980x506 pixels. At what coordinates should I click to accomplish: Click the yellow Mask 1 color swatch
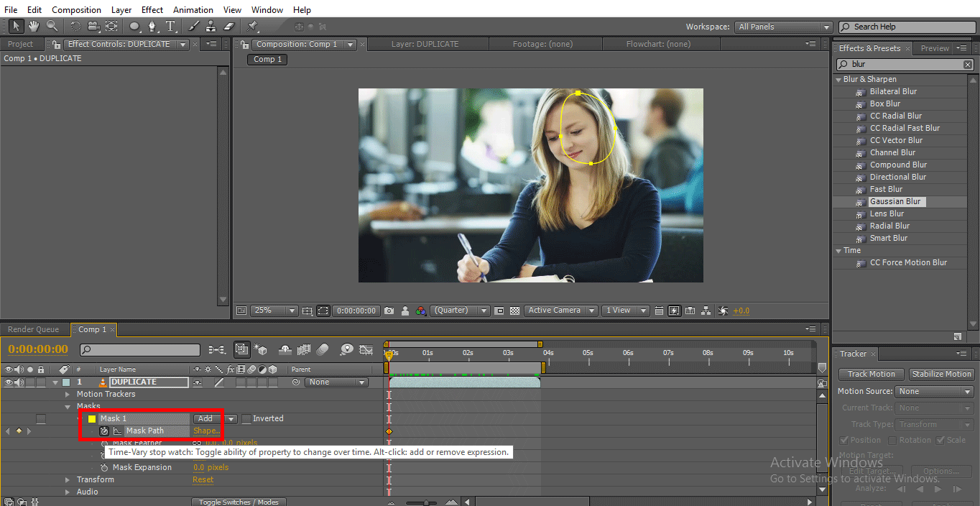[92, 418]
